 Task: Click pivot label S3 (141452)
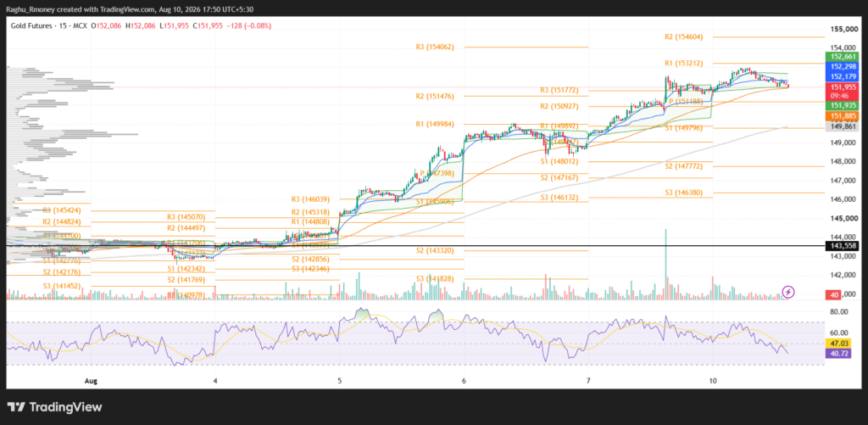point(62,285)
